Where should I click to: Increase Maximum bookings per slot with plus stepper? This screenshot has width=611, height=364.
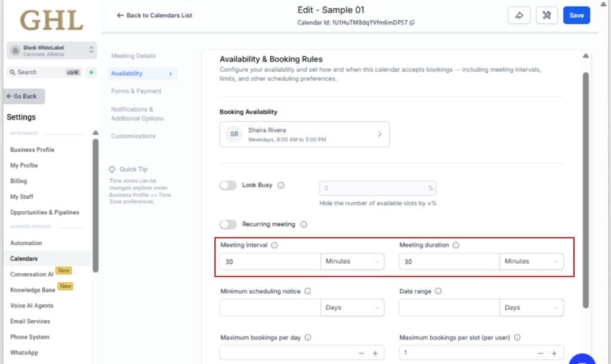(x=555, y=353)
